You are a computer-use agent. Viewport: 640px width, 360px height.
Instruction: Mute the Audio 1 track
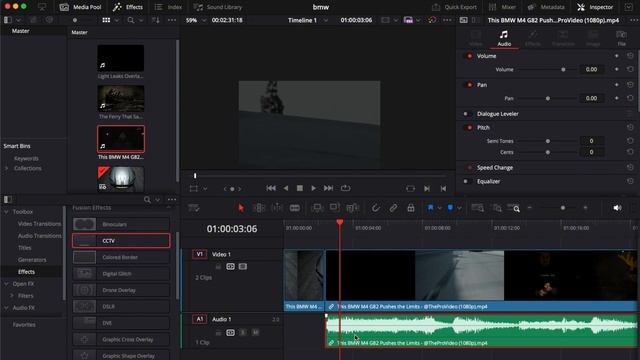click(256, 333)
